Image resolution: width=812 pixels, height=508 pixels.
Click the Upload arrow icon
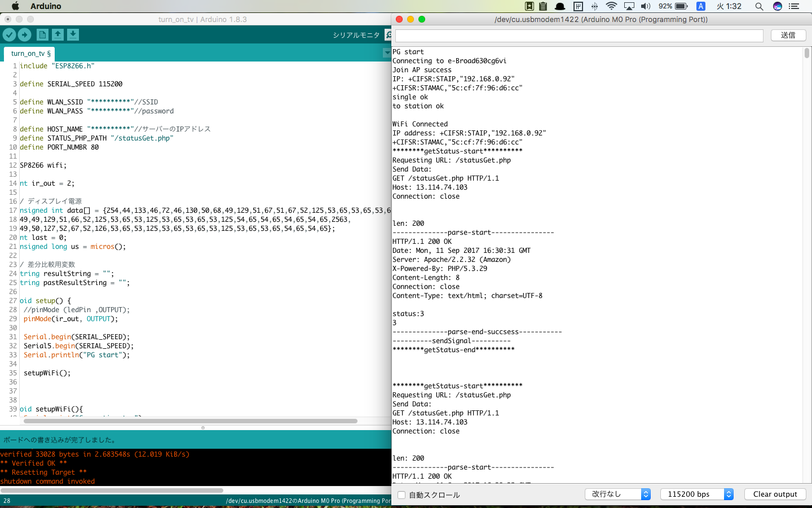tap(25, 35)
